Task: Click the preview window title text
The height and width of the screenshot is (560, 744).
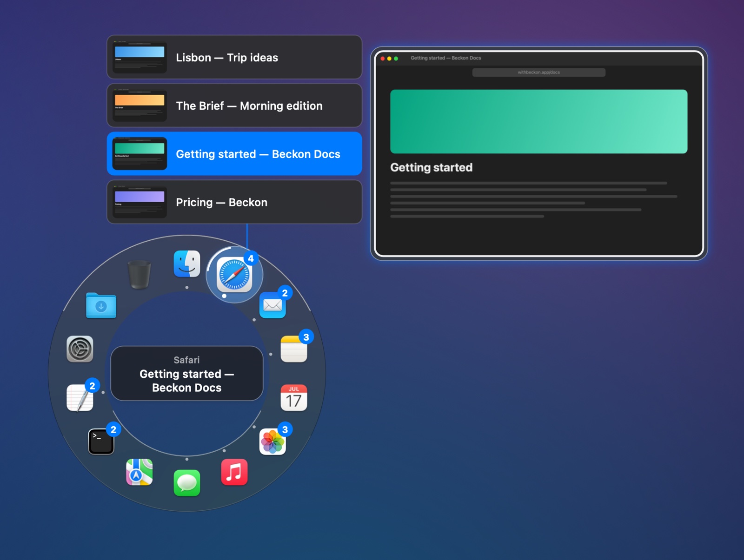Action: [445, 58]
